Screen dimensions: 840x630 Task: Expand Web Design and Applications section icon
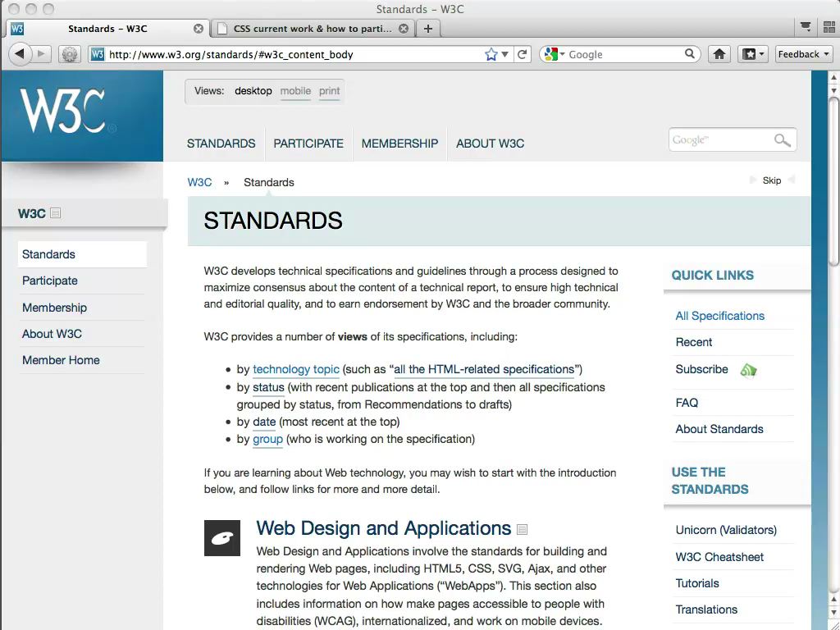click(x=522, y=530)
